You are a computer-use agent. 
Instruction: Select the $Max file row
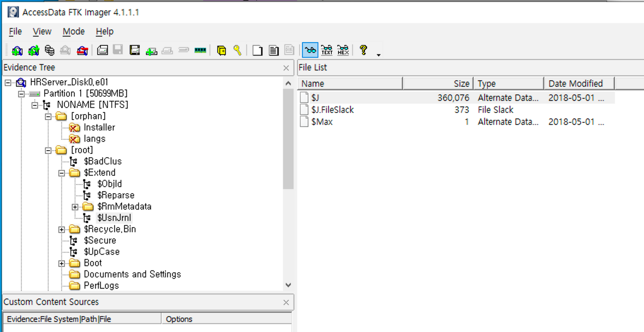(x=457, y=122)
